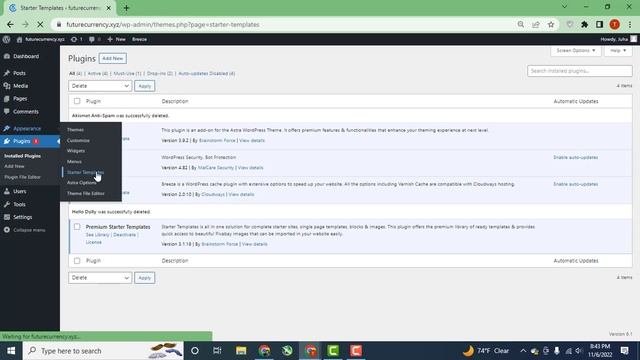
Task: Open the browser extensions puzzle icon
Action: click(x=584, y=24)
